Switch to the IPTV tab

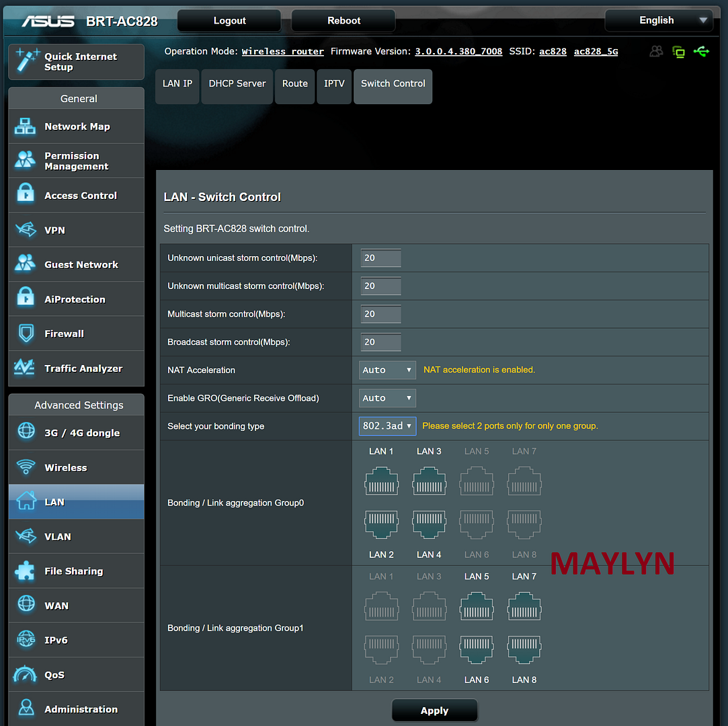click(x=334, y=86)
